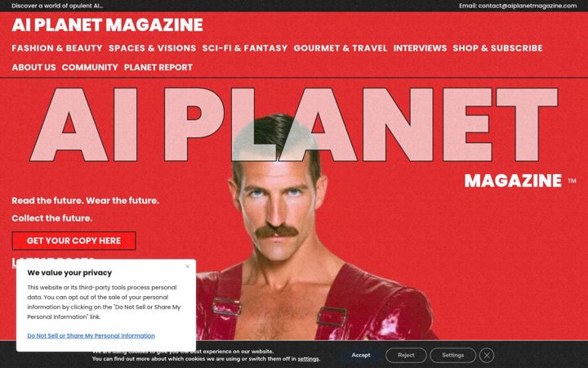Accept cookies in the cookie bar
Viewport: 588px width, 368px height.
click(361, 355)
